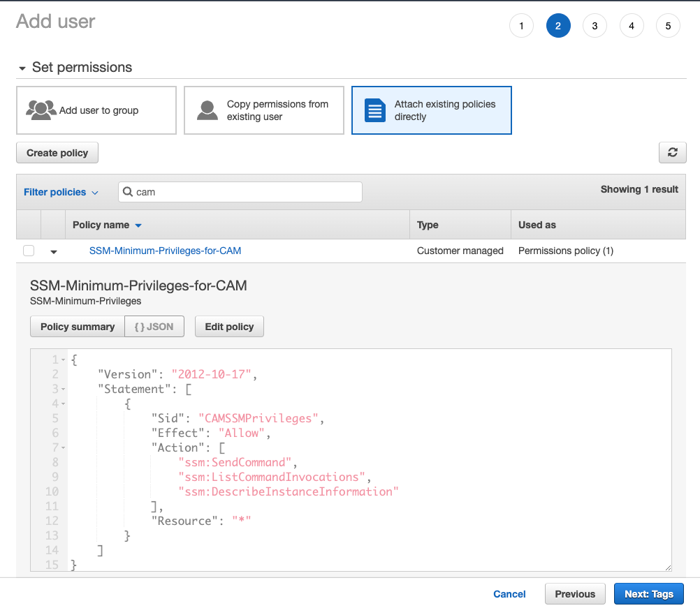Click the person icon on Copy permissions tile
The height and width of the screenshot is (608, 700).
(x=207, y=110)
